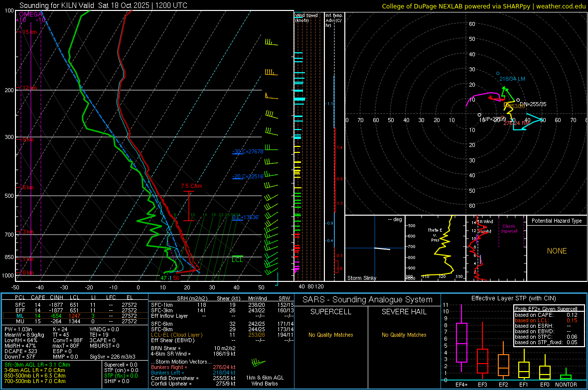Click the '0 C=13636' level label
The width and height of the screenshot is (588, 390).
(246, 217)
